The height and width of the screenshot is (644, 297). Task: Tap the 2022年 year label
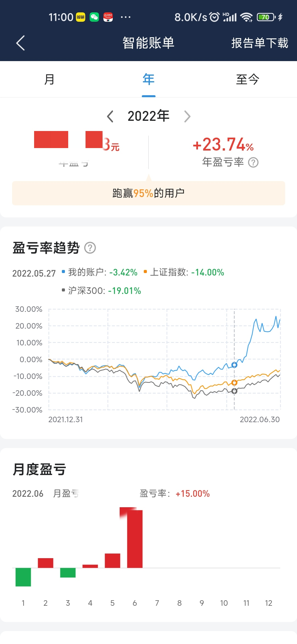[x=148, y=116]
